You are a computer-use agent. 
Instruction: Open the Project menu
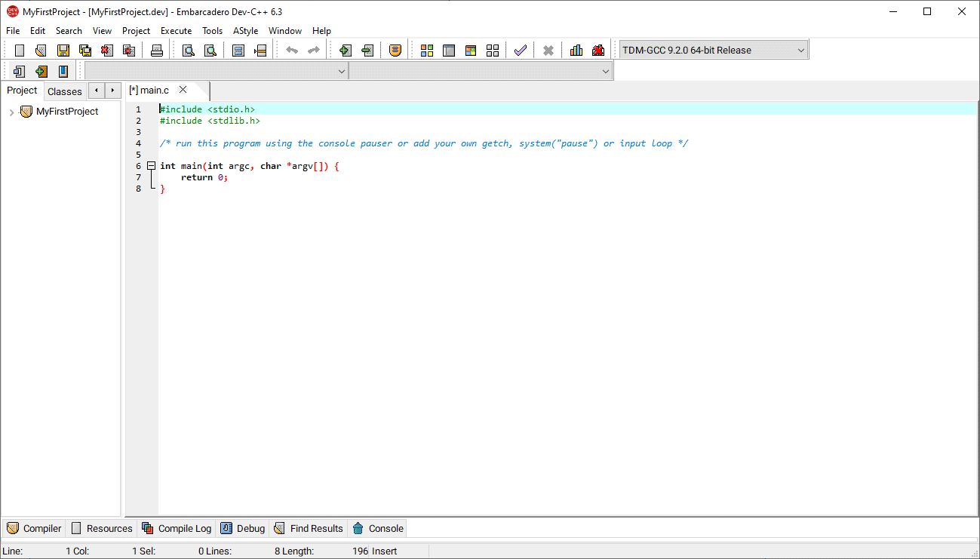pos(137,31)
